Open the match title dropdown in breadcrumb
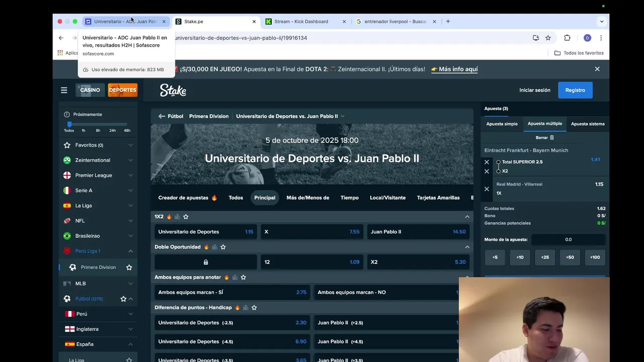This screenshot has height=362, width=644. click(x=343, y=116)
